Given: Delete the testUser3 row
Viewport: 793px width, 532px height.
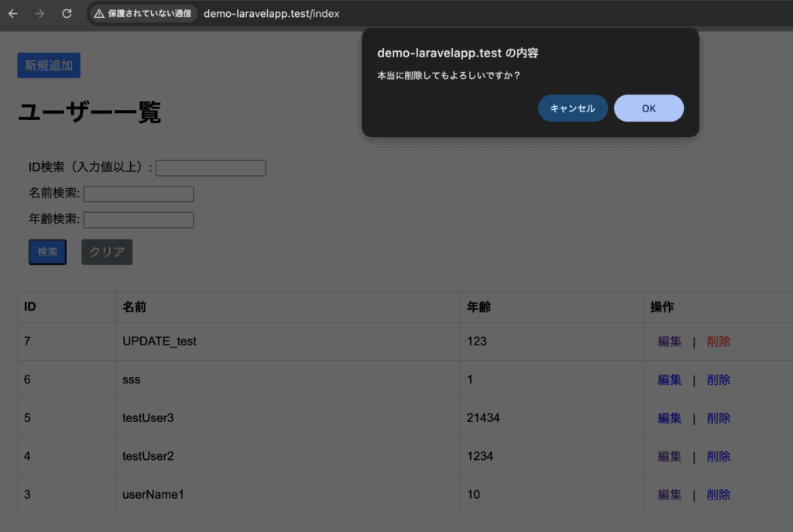Looking at the screenshot, I should click(x=718, y=418).
